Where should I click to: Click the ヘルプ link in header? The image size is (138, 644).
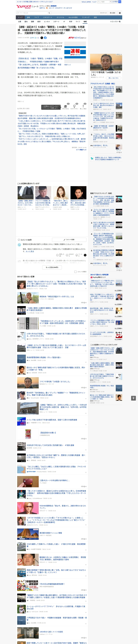tap(94, 2)
